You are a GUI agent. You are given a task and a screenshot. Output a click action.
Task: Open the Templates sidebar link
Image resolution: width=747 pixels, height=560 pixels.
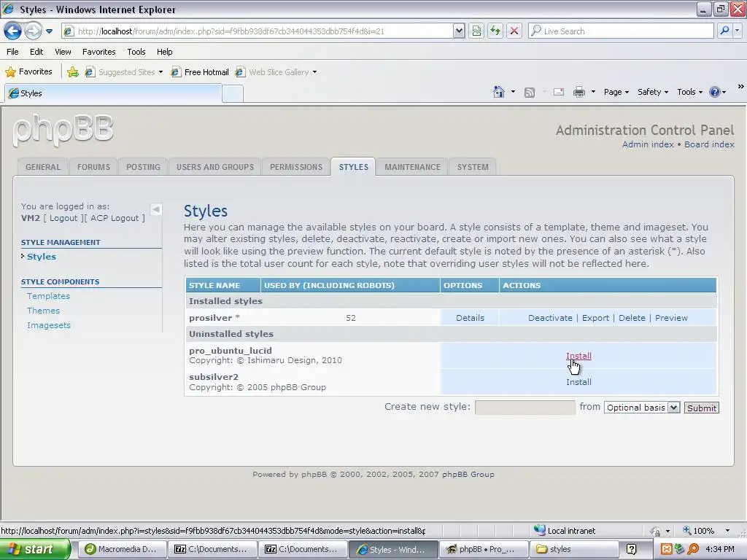coord(48,296)
